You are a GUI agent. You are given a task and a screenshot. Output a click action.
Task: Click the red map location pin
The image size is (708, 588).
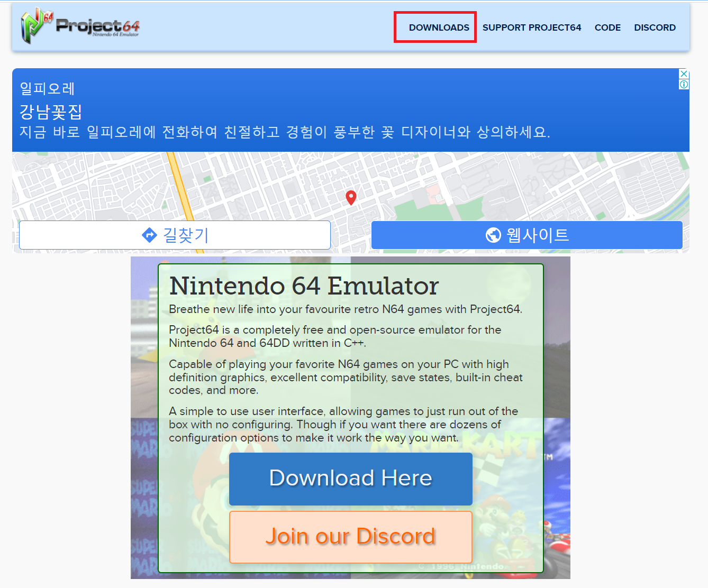pos(351,198)
